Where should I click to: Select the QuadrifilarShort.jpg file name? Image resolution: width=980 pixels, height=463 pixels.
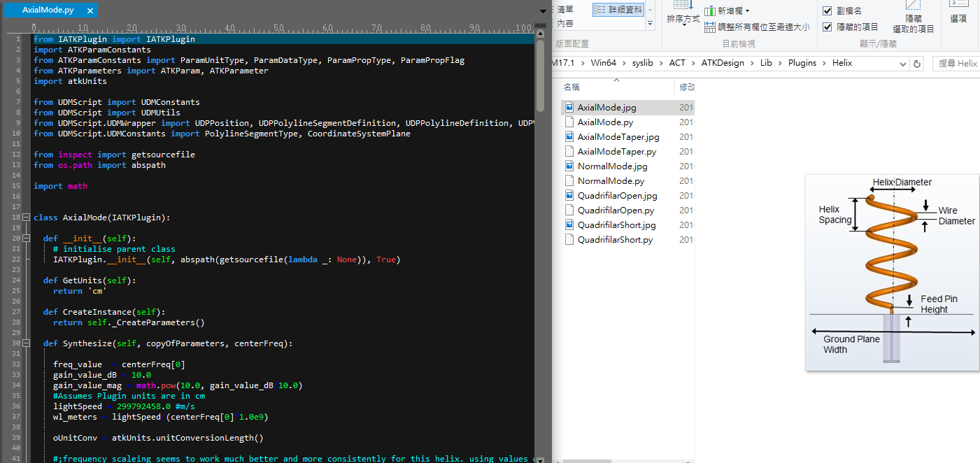pos(616,225)
